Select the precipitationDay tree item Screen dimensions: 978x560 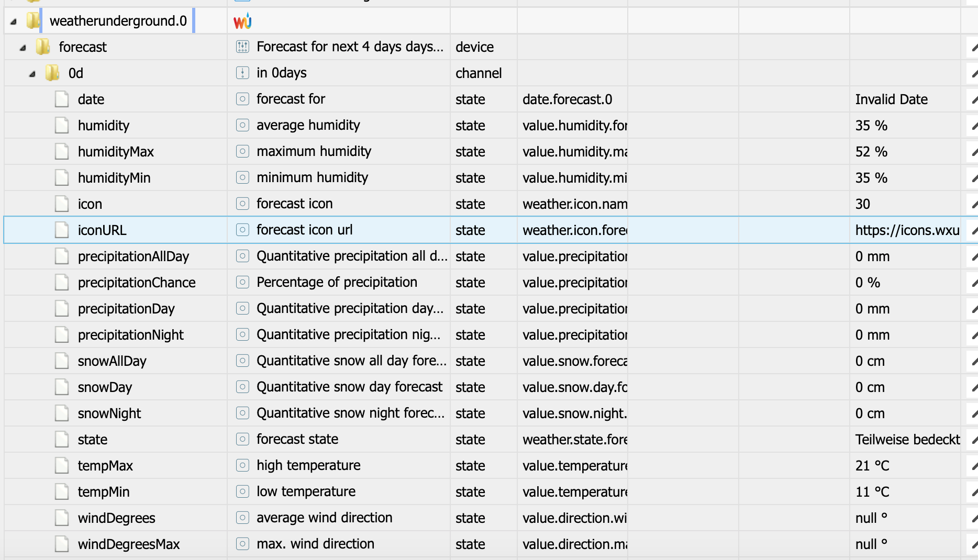[126, 309]
